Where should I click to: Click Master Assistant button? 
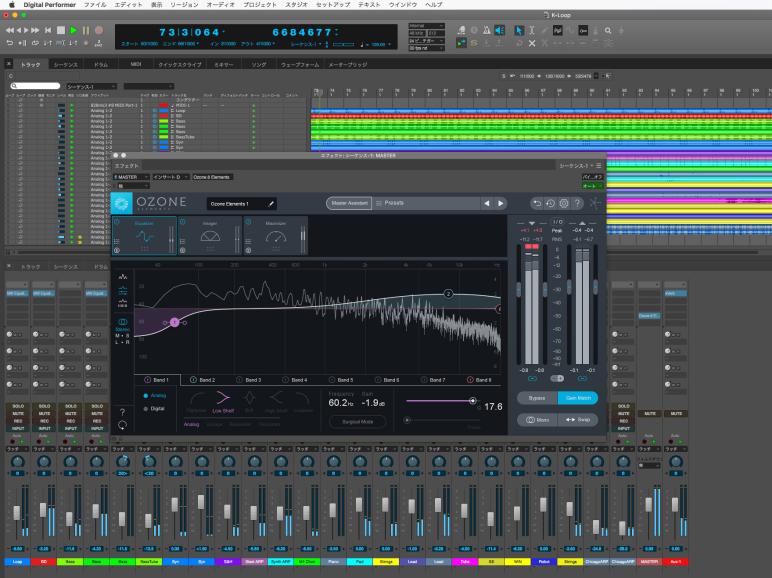pyautogui.click(x=349, y=203)
